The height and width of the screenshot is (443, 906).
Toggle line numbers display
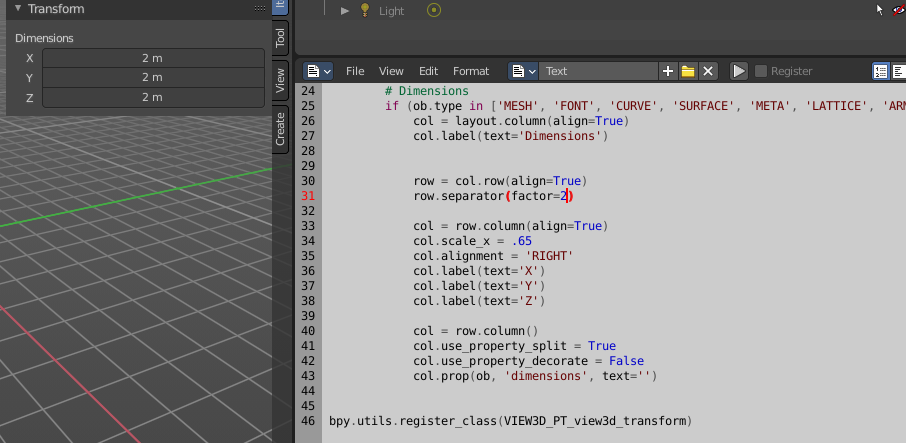coord(881,71)
